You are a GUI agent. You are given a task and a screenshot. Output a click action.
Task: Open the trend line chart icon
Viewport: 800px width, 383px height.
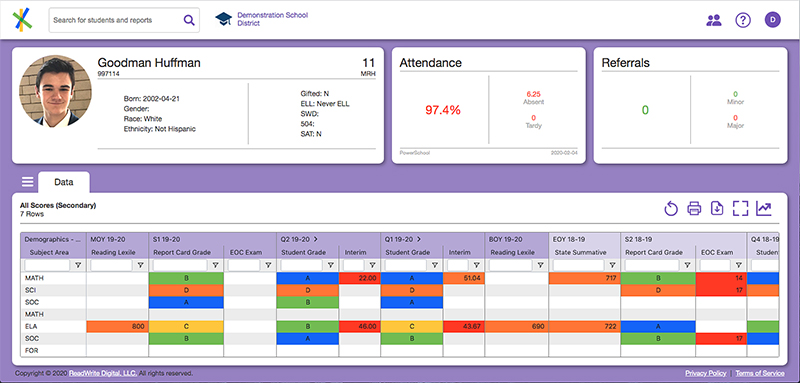click(x=764, y=208)
